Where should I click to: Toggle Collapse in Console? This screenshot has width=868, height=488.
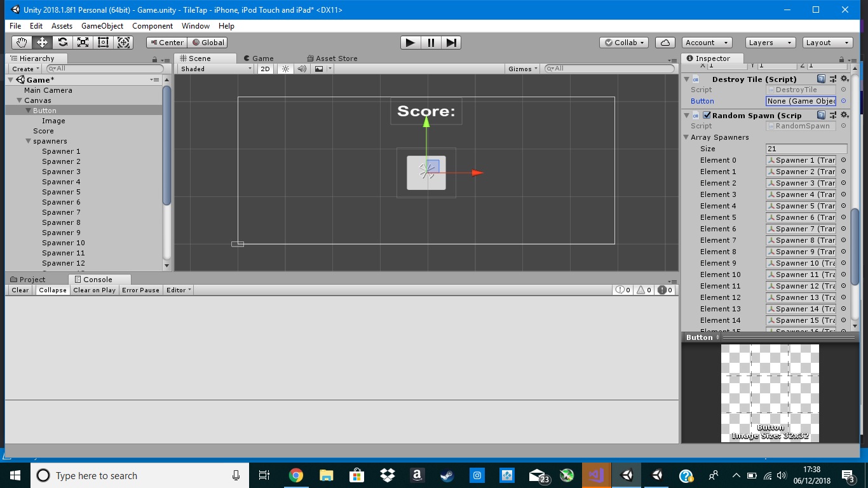click(53, 290)
